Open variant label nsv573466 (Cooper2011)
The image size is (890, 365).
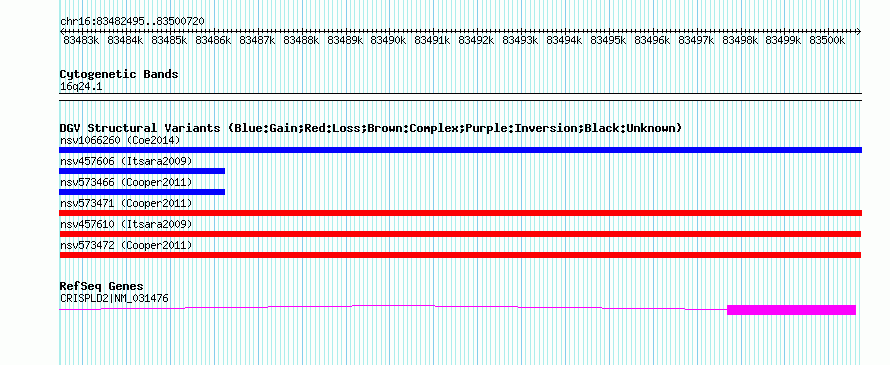click(x=126, y=182)
